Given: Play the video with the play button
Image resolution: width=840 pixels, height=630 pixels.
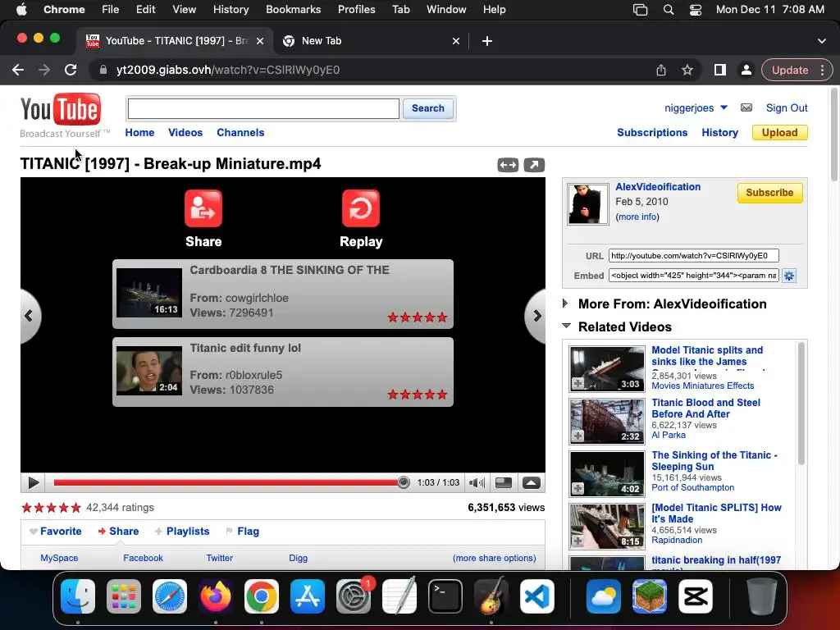Looking at the screenshot, I should click(x=33, y=482).
